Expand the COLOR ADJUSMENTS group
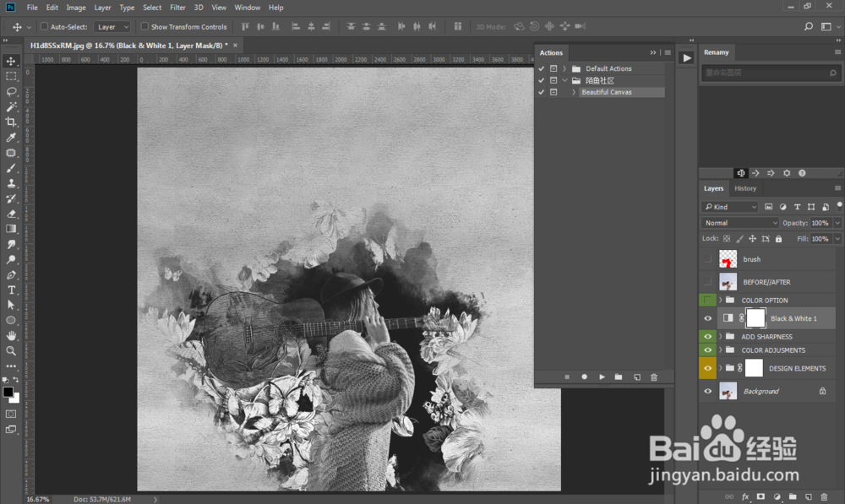This screenshot has width=845, height=504. pyautogui.click(x=720, y=350)
